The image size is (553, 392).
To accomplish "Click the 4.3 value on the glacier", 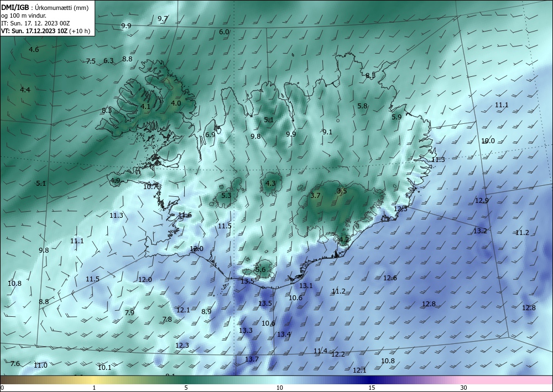I will (270, 184).
